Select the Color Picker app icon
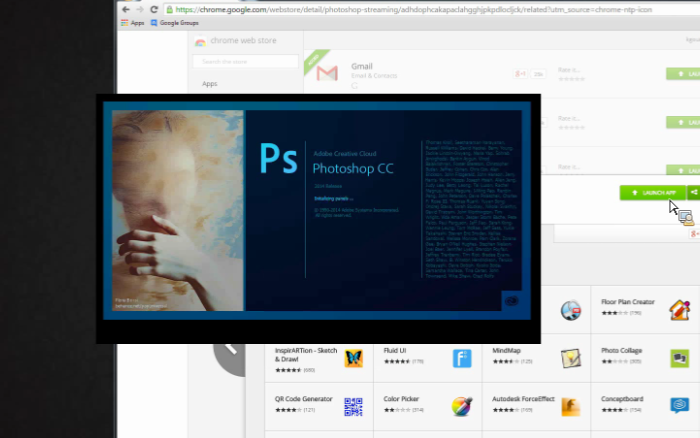The image size is (700, 438). tap(462, 406)
